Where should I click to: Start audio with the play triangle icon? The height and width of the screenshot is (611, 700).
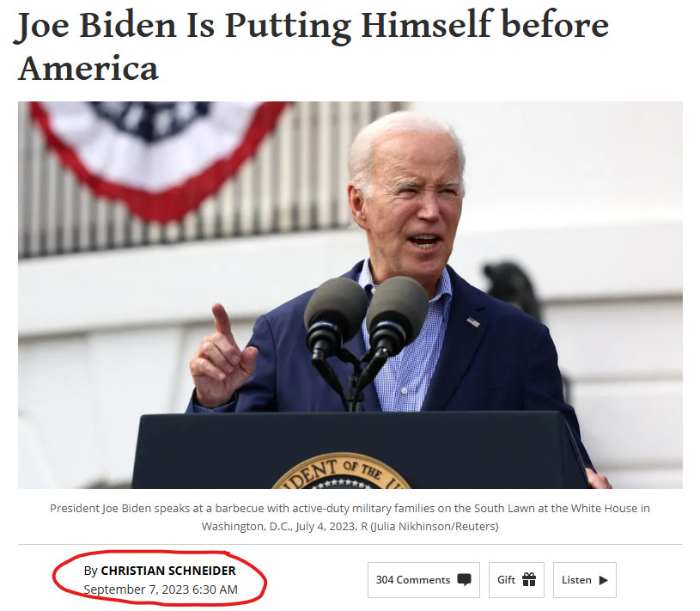click(603, 580)
